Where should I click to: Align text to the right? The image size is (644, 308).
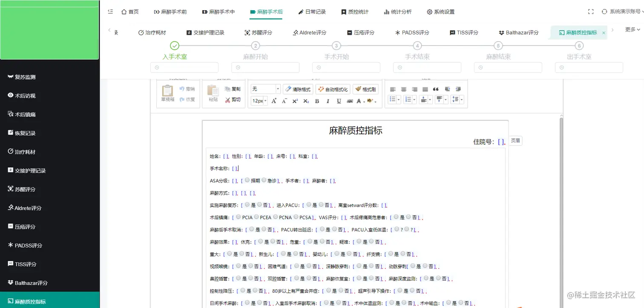414,89
